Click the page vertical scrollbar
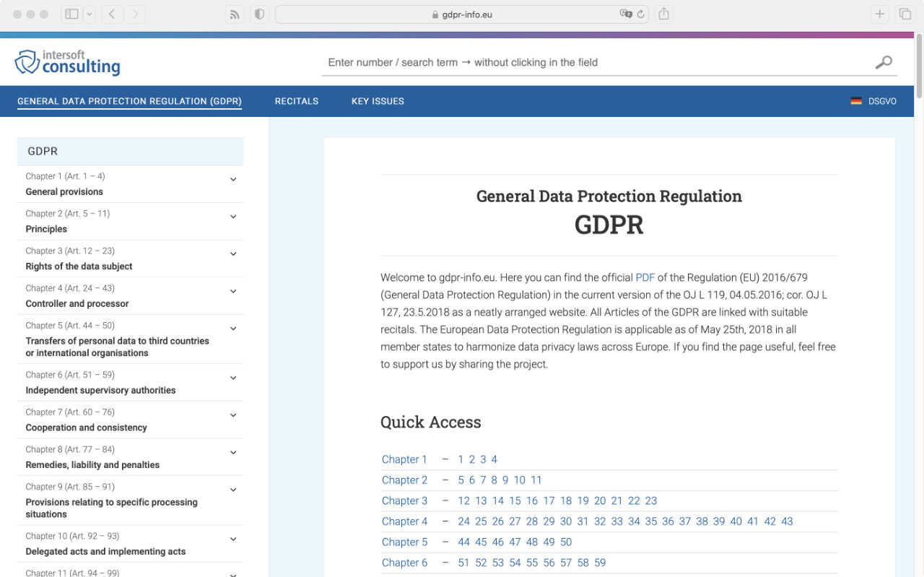 918,72
